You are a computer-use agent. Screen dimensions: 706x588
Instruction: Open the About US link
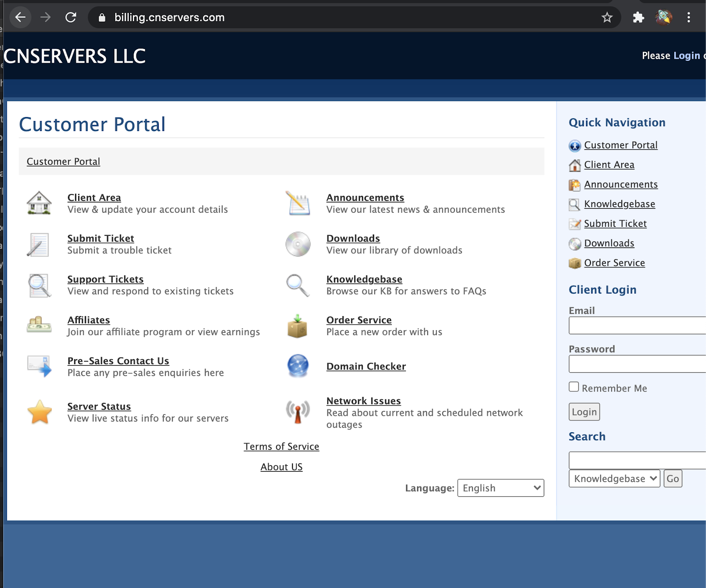coord(282,467)
